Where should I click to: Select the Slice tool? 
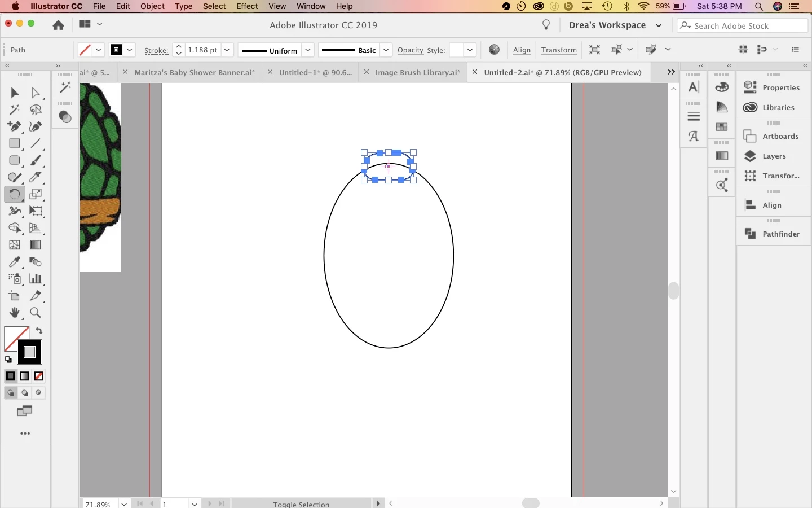tap(36, 296)
